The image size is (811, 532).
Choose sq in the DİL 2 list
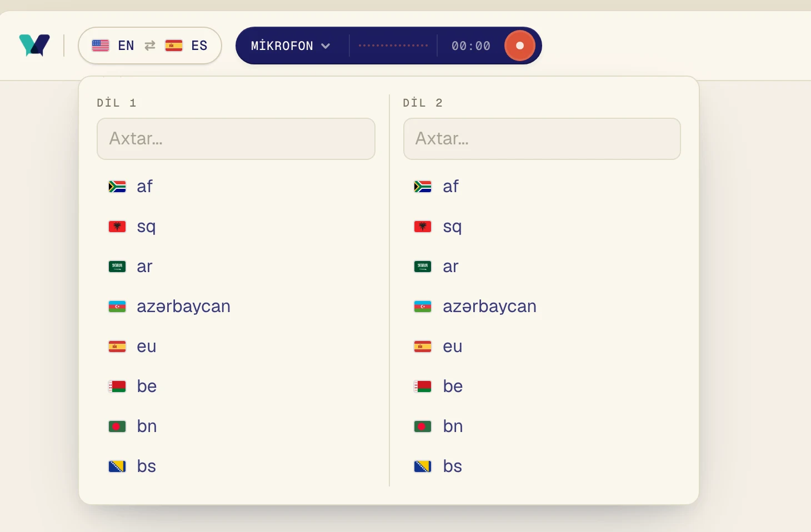[542, 227]
